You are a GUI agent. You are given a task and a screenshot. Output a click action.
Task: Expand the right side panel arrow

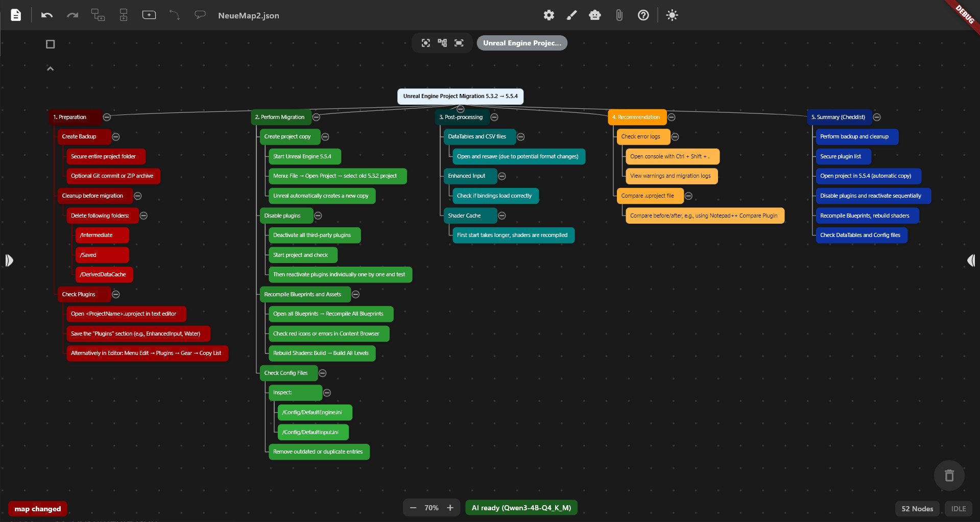point(971,260)
